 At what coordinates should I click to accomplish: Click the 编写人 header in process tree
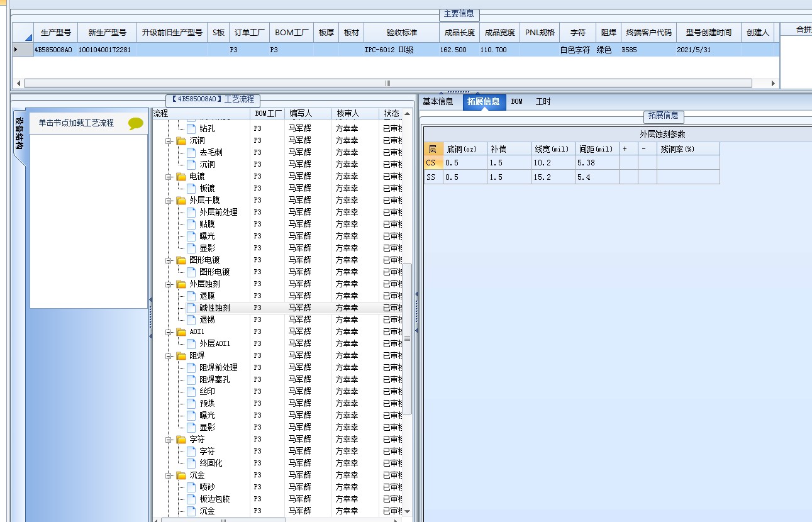(308, 113)
